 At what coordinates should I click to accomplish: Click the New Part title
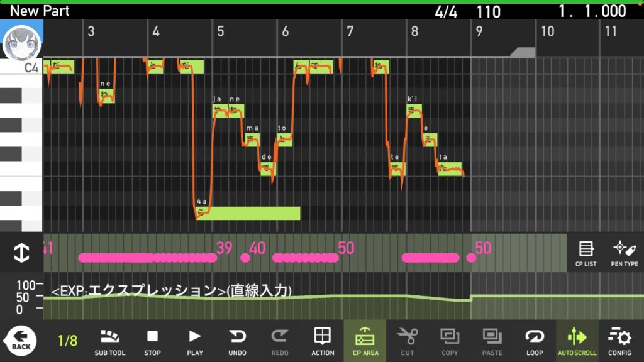click(39, 10)
